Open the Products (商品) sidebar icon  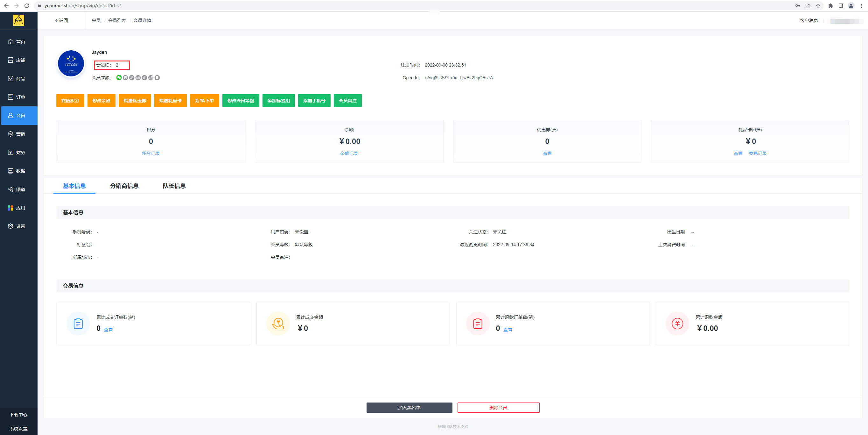[x=10, y=79]
